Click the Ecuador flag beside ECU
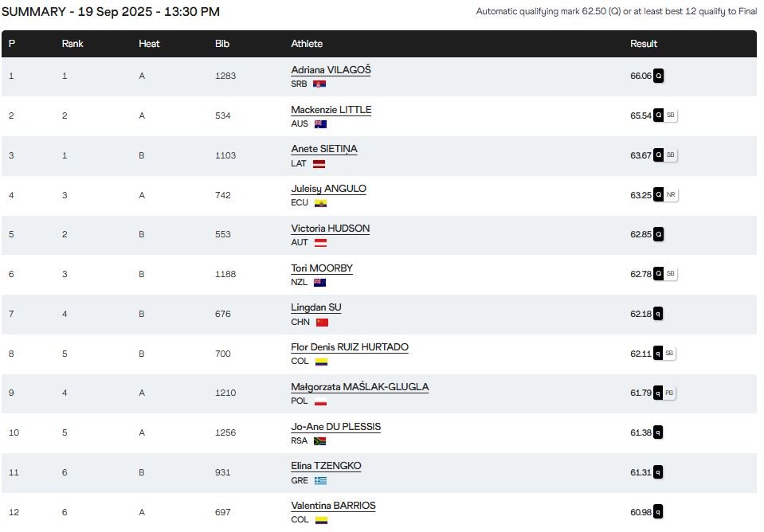This screenshot has width=764, height=532. coord(320,203)
